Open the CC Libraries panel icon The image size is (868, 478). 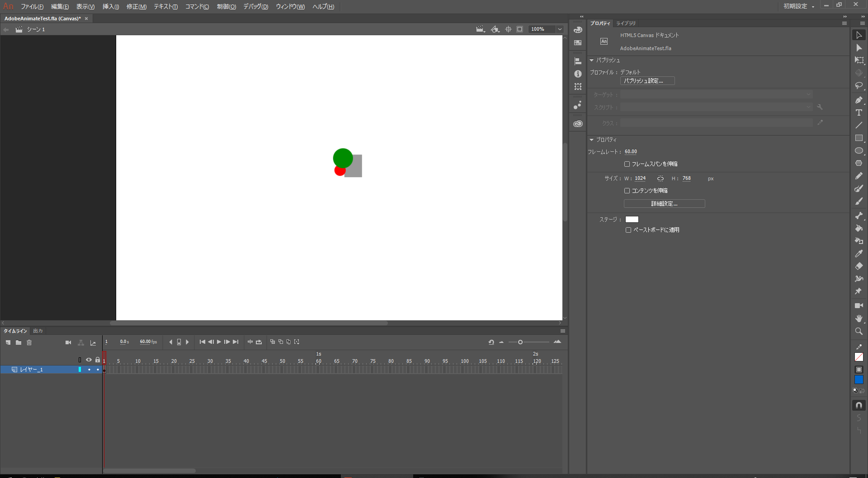pos(578,124)
